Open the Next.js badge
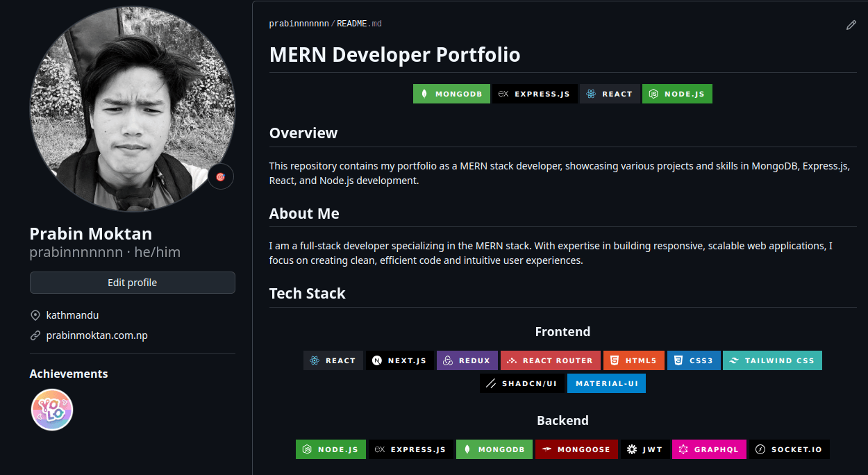 tap(399, 360)
